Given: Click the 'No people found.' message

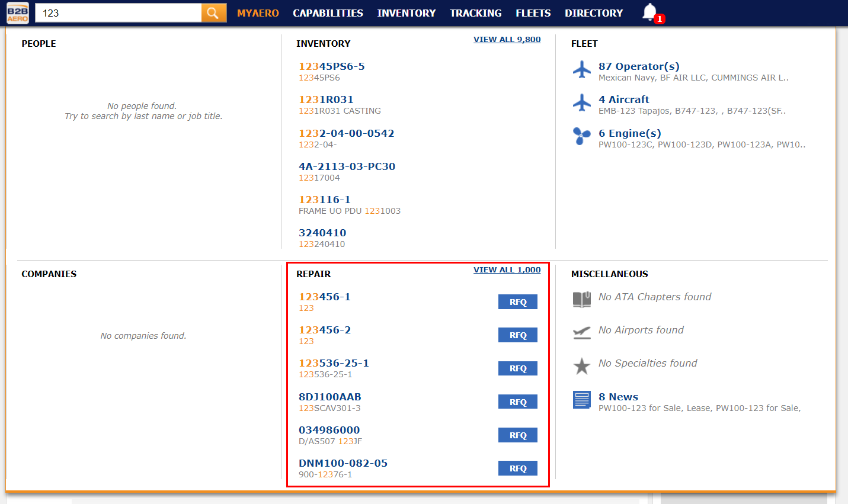Looking at the screenshot, I should coord(142,106).
